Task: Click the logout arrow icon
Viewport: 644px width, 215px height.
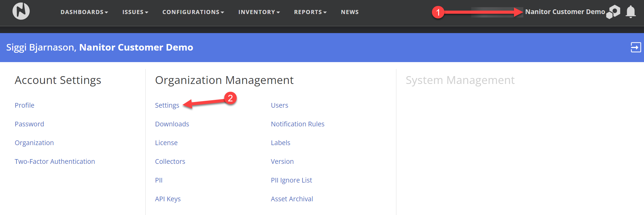Action: (x=636, y=47)
